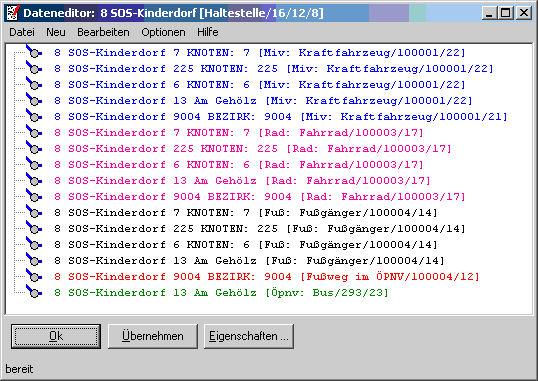
Task: Click link icon of blue 9004 BEZIRK Kraftfahrzeug row
Action: [34, 116]
